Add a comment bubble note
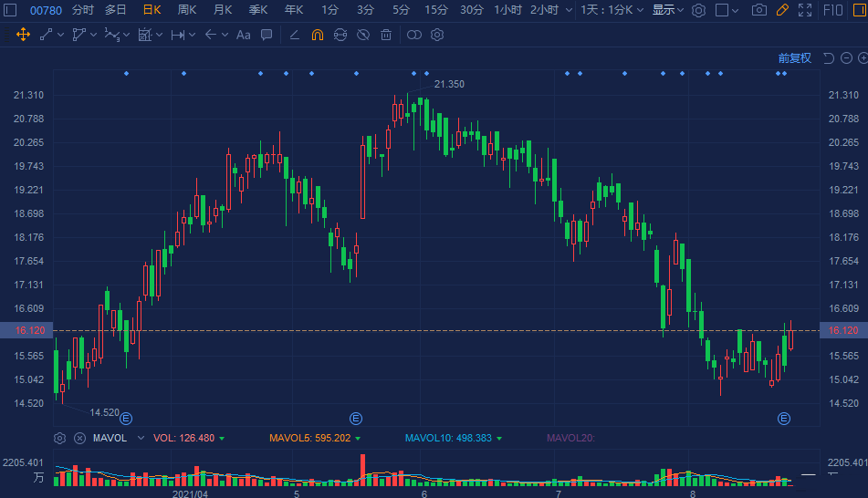The height and width of the screenshot is (498, 868). click(x=267, y=35)
